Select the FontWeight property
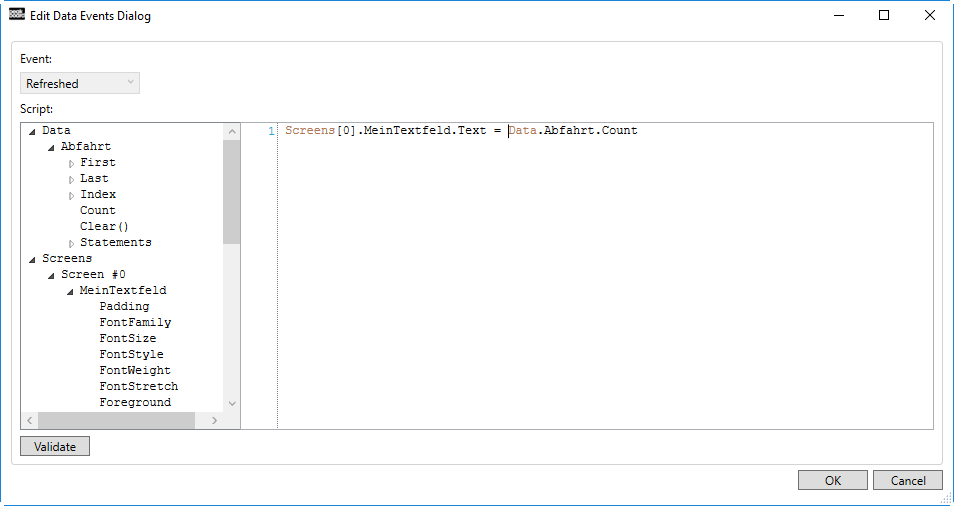Viewport: 954px width, 506px height. point(135,370)
